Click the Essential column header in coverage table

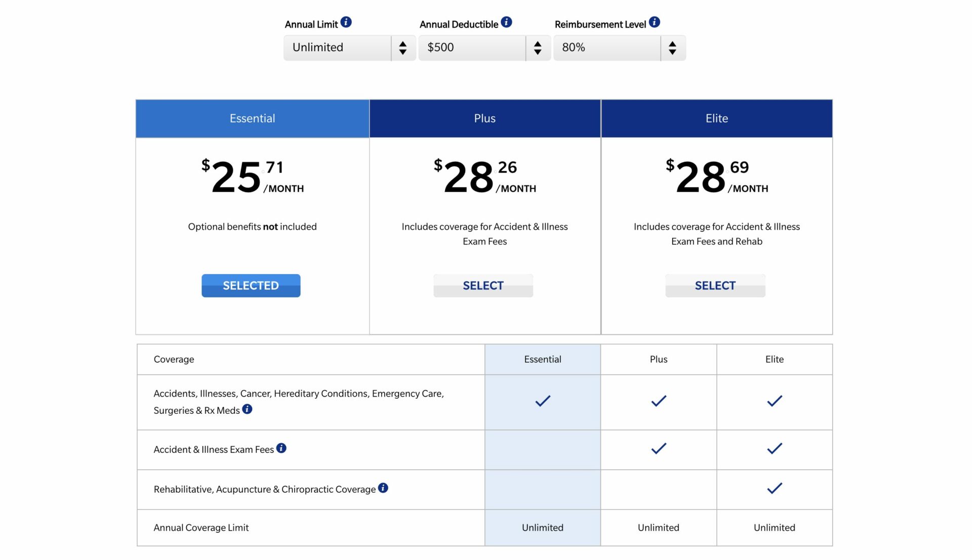click(x=542, y=360)
